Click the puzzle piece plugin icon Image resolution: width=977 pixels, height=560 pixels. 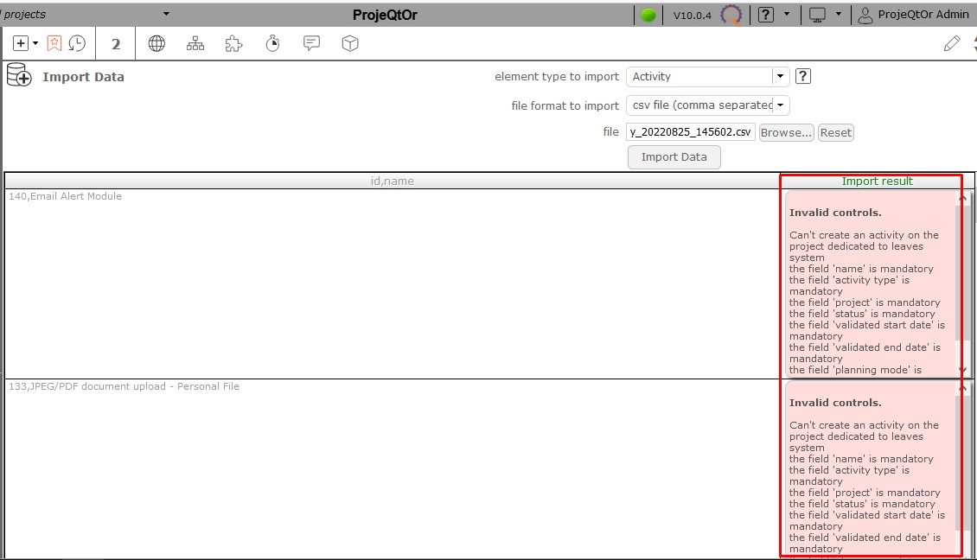233,43
